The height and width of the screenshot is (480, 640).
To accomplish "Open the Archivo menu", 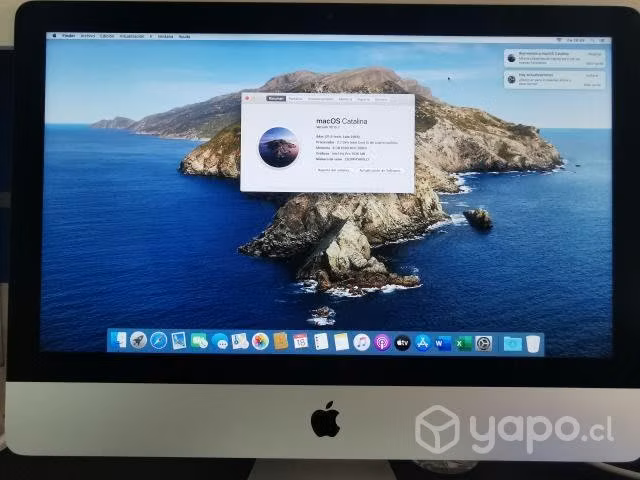I will click(x=87, y=36).
